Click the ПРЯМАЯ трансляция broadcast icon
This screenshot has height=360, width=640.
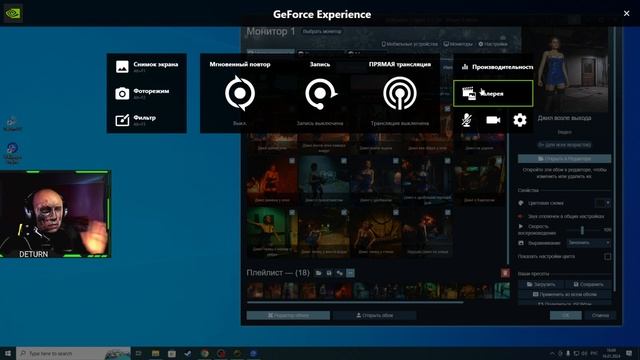click(x=400, y=93)
